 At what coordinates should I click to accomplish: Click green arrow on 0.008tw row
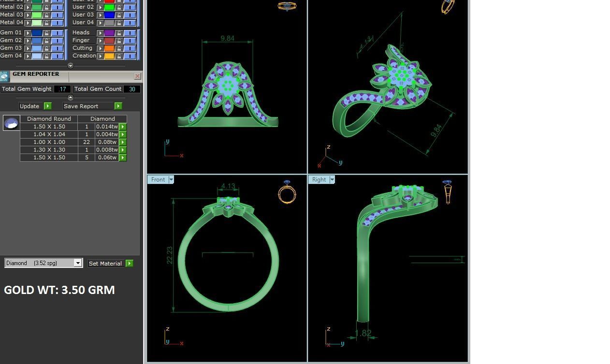coord(123,150)
